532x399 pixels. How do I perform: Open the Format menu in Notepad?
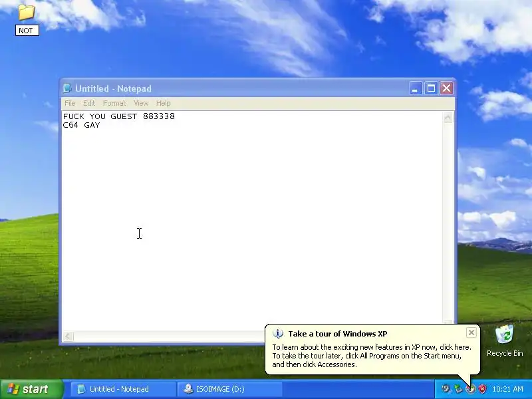(x=114, y=103)
